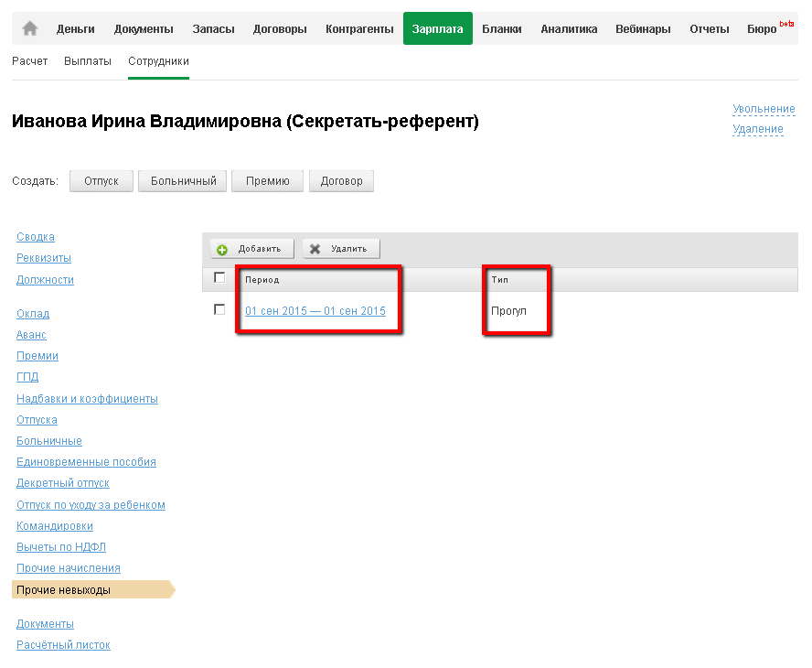Tick the header select-all checkbox
Screen dimensions: 812x668
219,278
